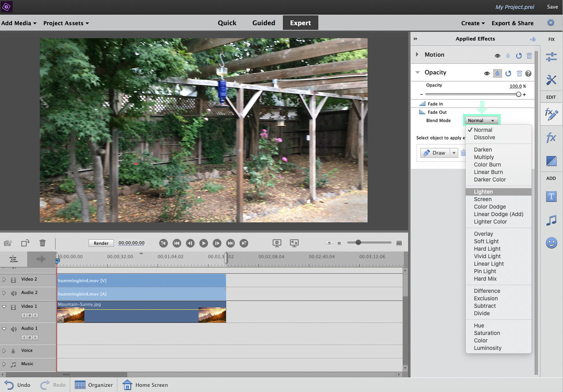The height and width of the screenshot is (392, 563).
Task: Open the Organizer
Action: point(94,385)
